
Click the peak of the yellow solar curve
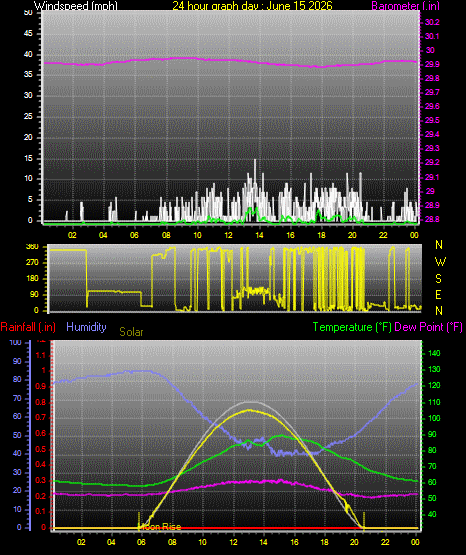(250, 410)
